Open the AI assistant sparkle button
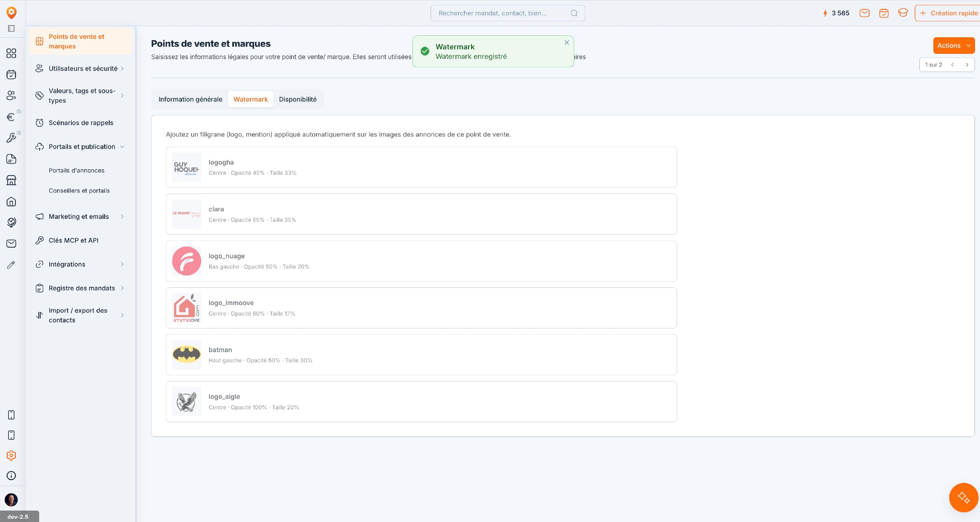980x522 pixels. 963,497
